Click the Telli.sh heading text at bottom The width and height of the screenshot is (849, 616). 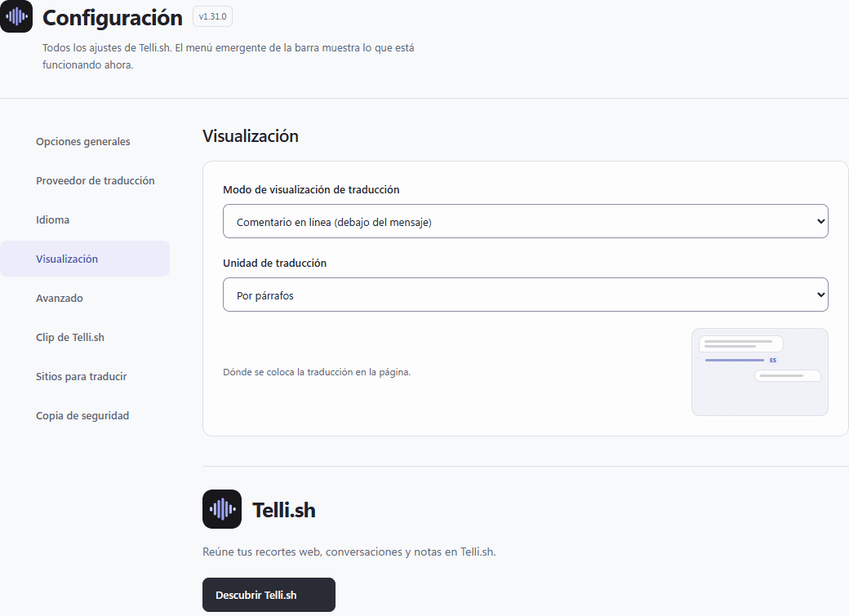(x=284, y=510)
